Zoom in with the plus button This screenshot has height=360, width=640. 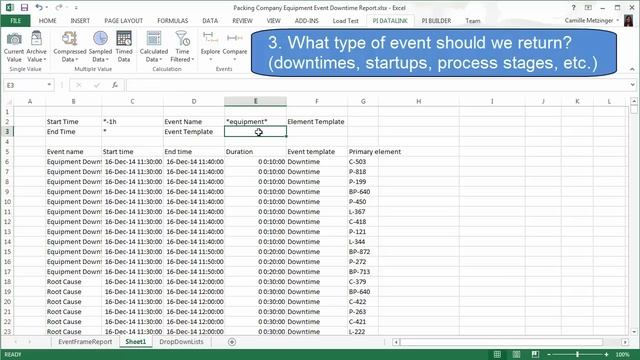pos(607,354)
